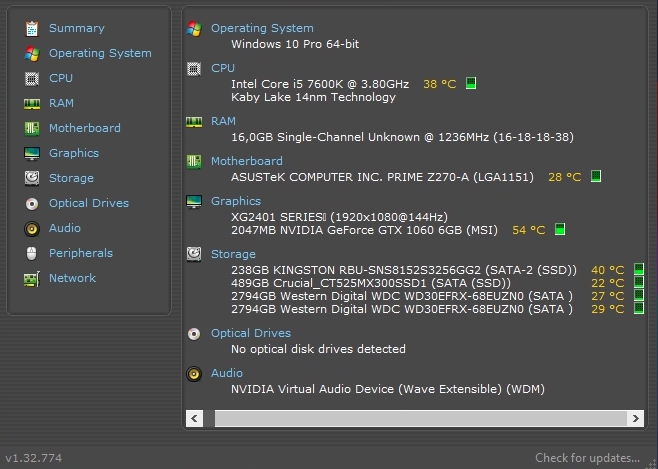Click the monitor icon beside Graphics heading in main panel
Image resolution: width=658 pixels, height=469 pixels.
(x=194, y=202)
